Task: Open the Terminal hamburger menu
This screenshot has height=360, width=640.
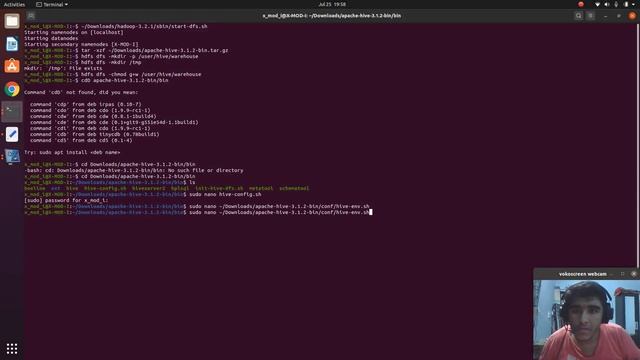Action: point(591,16)
